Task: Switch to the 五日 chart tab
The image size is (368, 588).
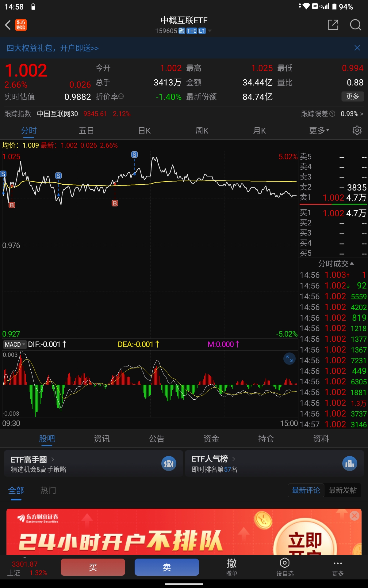Action: point(86,131)
